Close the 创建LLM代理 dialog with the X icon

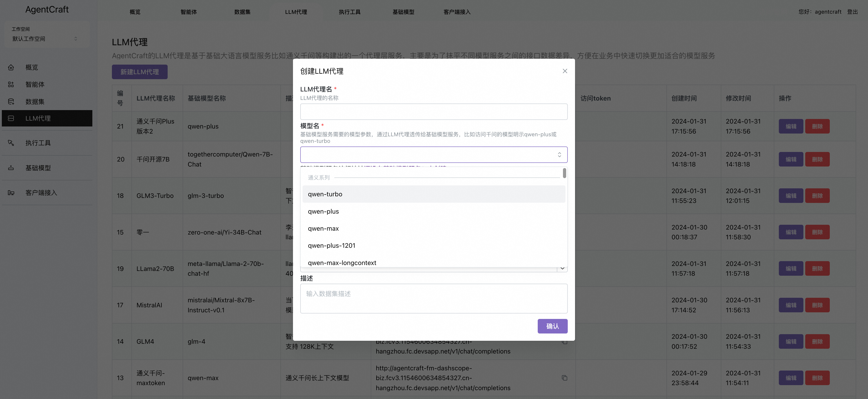click(x=565, y=71)
